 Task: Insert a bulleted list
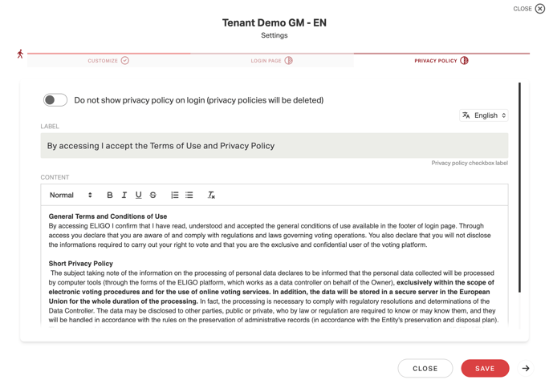(x=189, y=195)
